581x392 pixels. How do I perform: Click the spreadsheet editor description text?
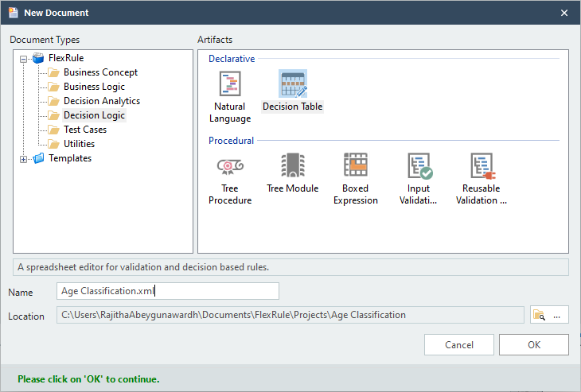click(143, 267)
